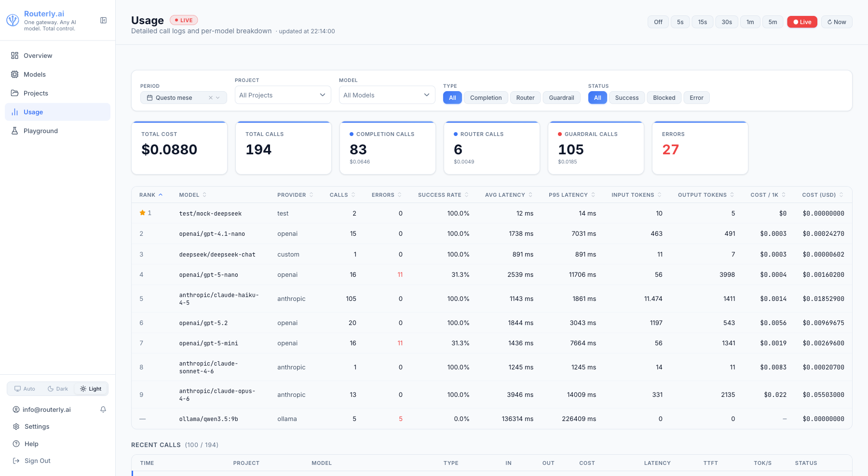Click the Guardrail Calls card
Viewport: 868px width, 476px height.
(596, 148)
